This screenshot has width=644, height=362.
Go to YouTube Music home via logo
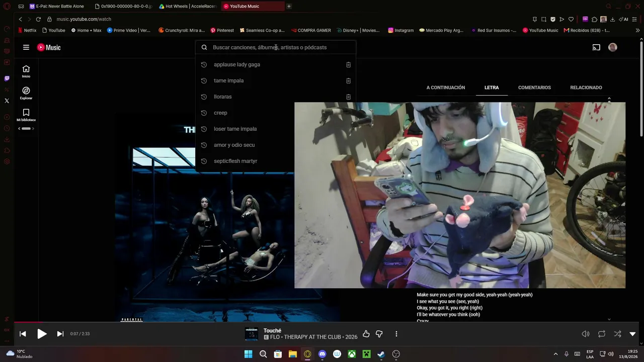point(49,47)
